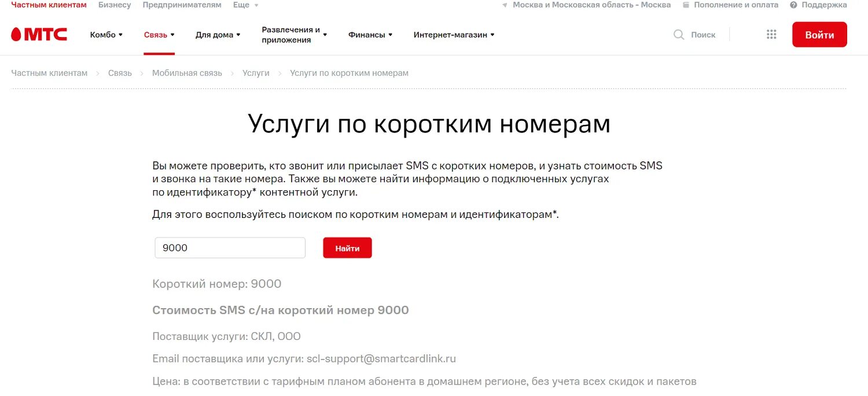The image size is (868, 396).
Task: Click the wallet icon beside Пополнение и оплата
Action: click(x=686, y=5)
